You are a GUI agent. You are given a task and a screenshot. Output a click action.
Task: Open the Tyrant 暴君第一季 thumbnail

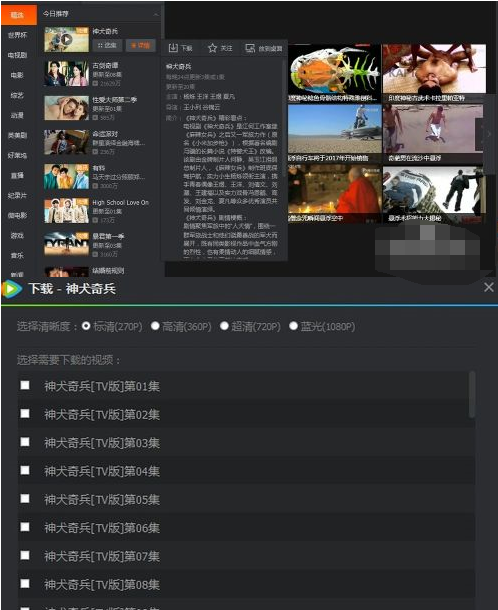point(67,244)
